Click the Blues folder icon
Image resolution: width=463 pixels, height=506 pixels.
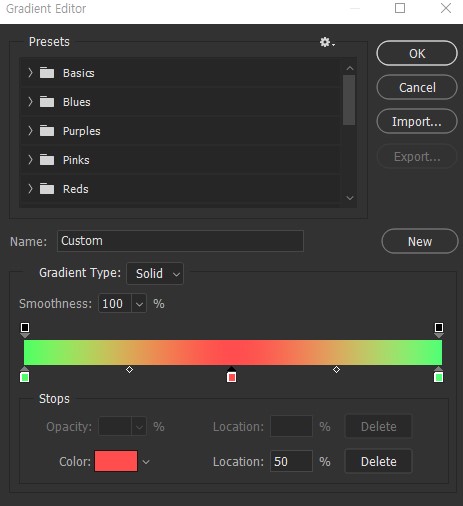click(x=47, y=102)
